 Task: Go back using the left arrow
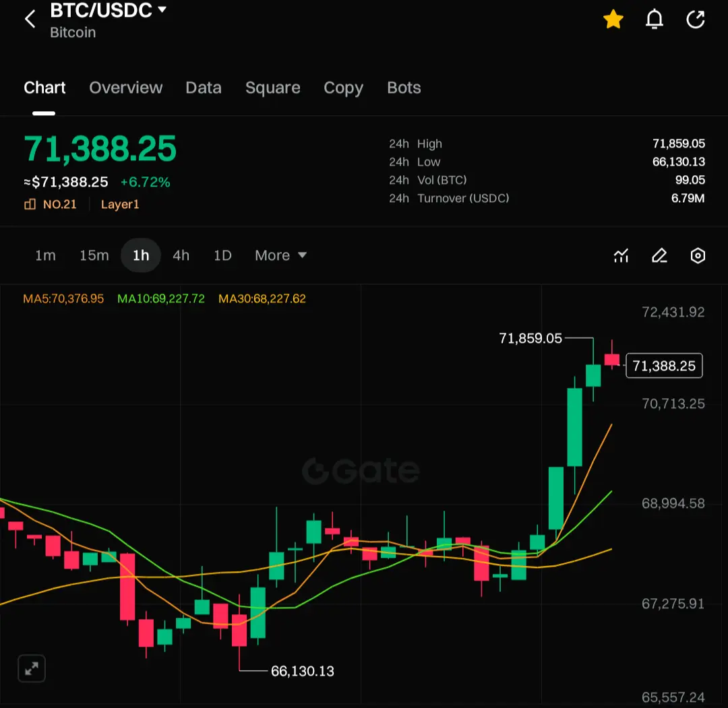tap(30, 20)
